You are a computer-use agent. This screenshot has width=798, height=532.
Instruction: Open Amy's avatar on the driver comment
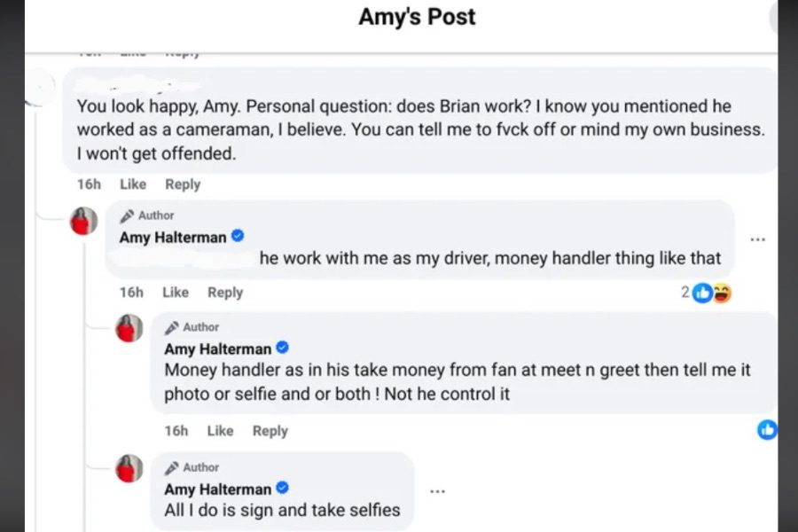click(84, 221)
